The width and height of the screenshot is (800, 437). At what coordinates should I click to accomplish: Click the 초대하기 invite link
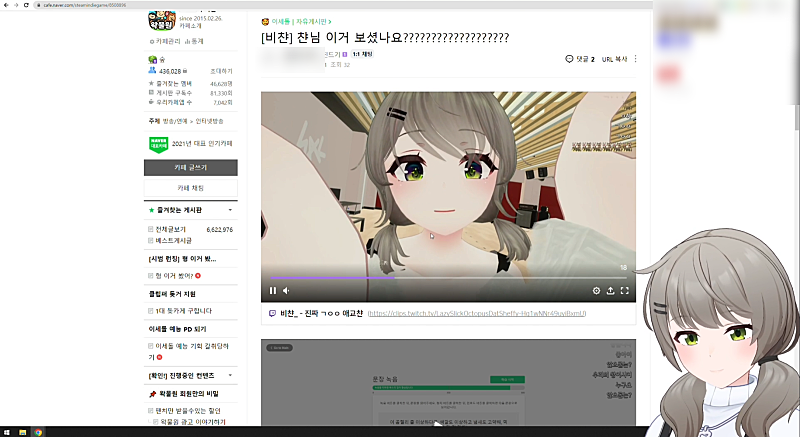tap(221, 71)
